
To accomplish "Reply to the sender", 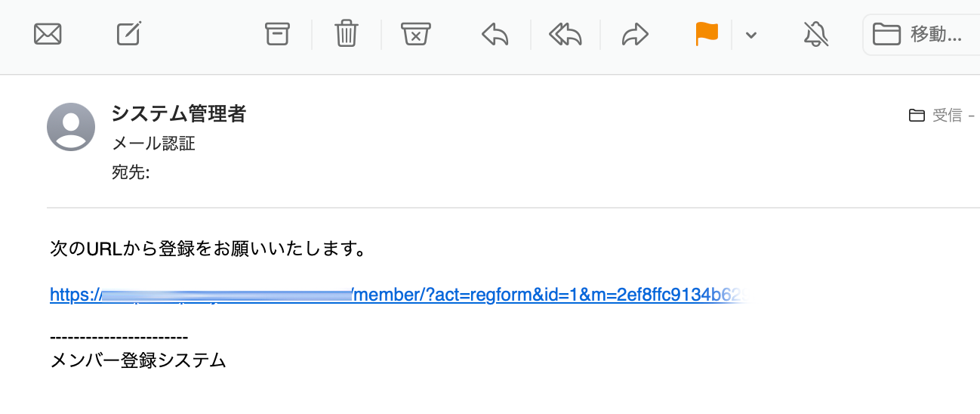I will pos(495,34).
